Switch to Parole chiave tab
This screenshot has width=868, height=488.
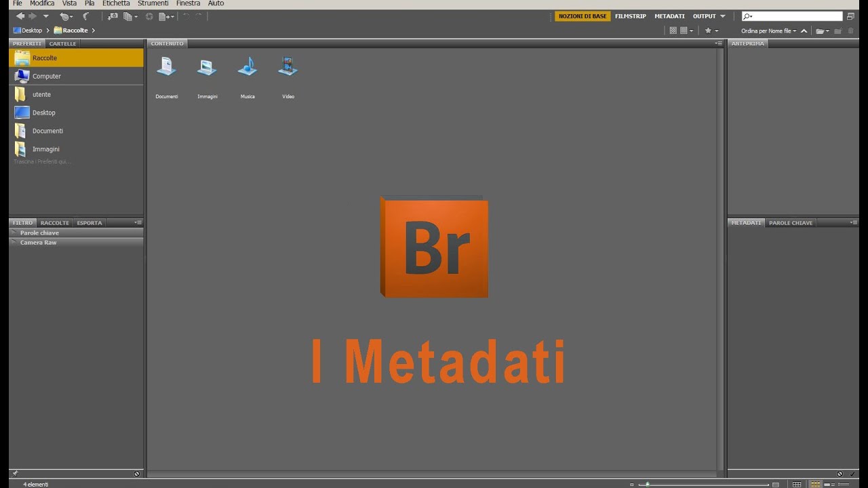(790, 222)
